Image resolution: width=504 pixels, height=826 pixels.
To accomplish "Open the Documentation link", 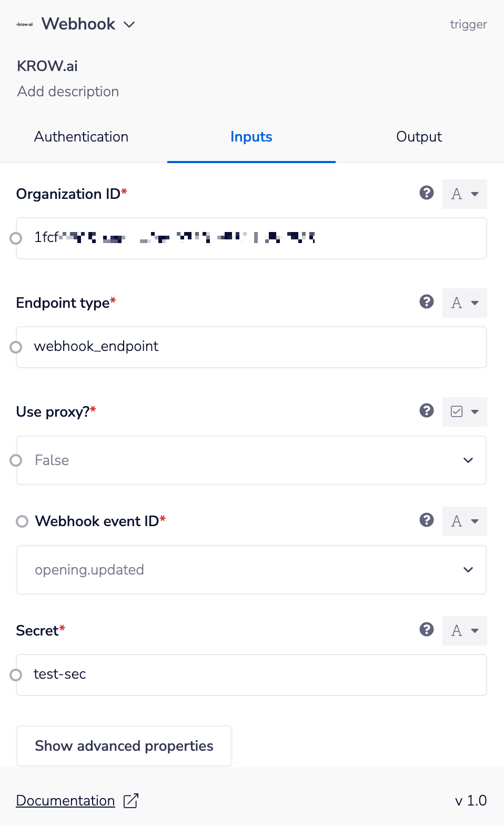I will [66, 801].
